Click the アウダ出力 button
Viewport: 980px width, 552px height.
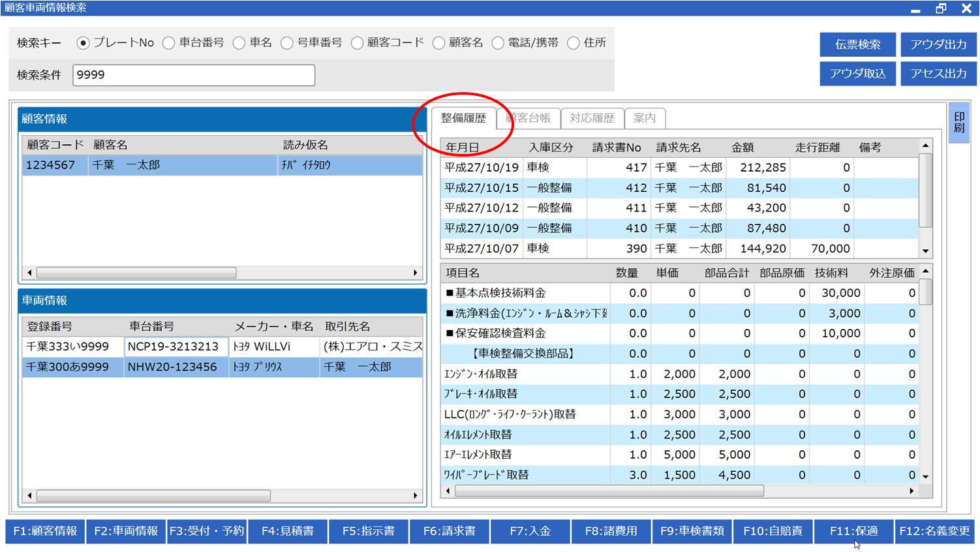tap(938, 44)
